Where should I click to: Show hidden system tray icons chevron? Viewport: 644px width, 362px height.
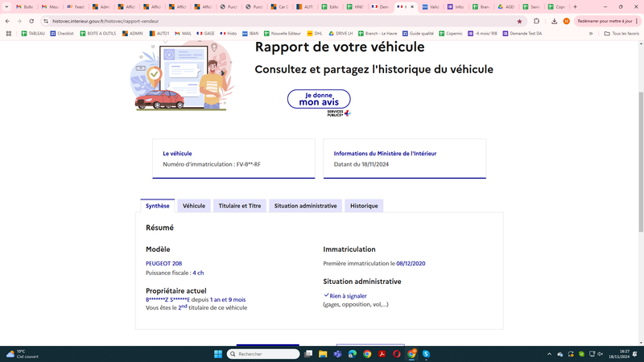pyautogui.click(x=549, y=354)
